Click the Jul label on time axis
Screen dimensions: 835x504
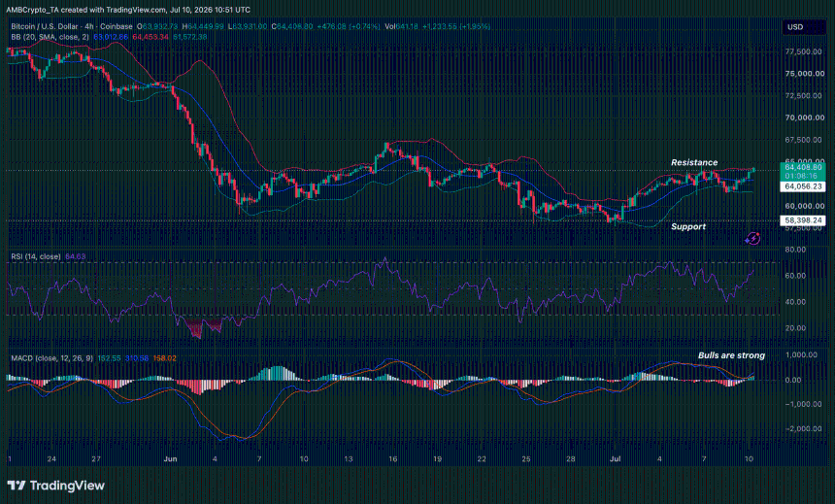[x=615, y=458]
